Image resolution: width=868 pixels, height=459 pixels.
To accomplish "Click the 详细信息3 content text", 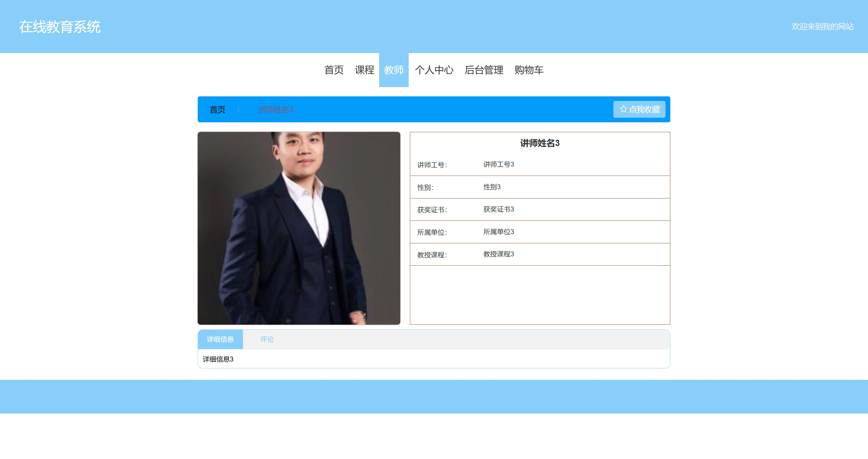I will point(218,359).
